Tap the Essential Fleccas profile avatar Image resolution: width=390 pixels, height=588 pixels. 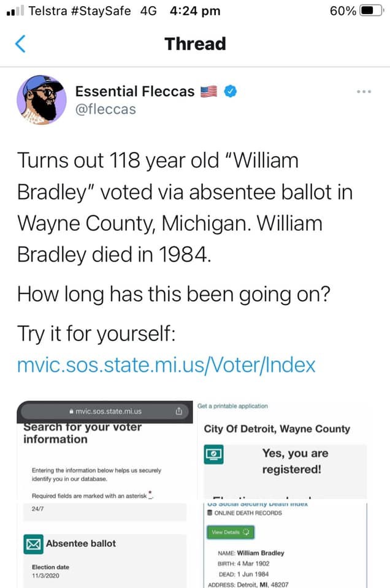[x=41, y=100]
